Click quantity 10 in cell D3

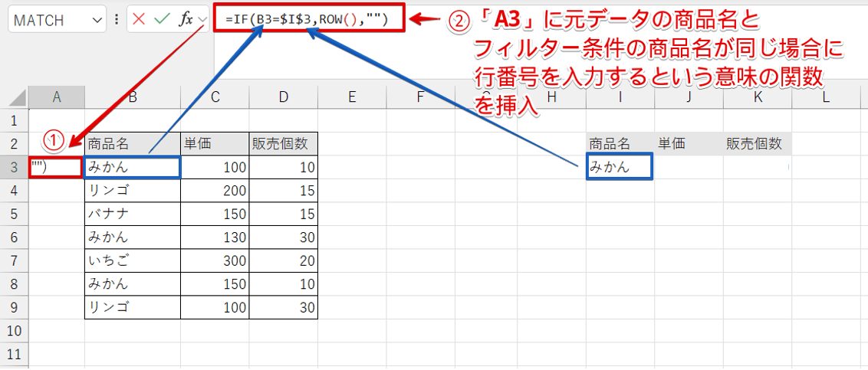(x=284, y=167)
